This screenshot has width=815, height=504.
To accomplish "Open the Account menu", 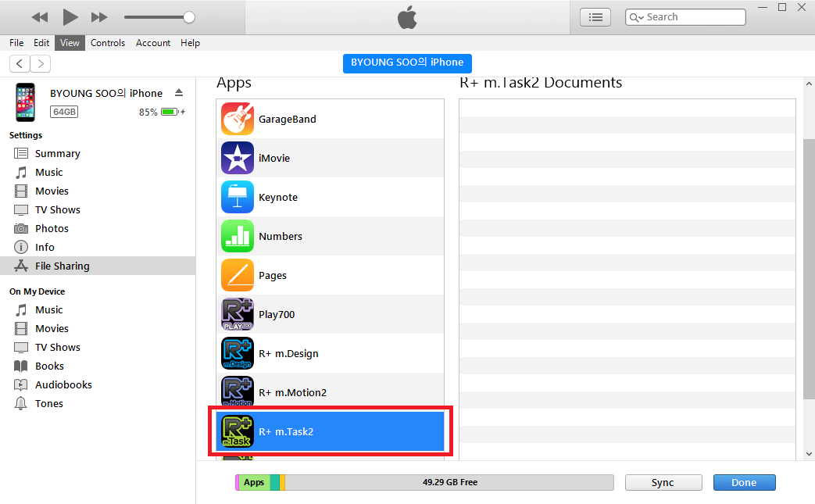I will tap(153, 43).
